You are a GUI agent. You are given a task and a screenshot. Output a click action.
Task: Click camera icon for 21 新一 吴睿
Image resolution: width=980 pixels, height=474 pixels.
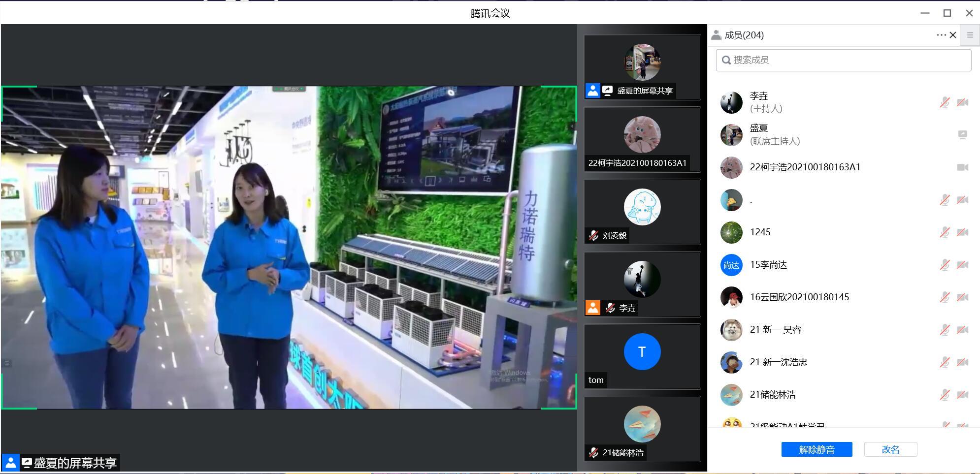963,330
